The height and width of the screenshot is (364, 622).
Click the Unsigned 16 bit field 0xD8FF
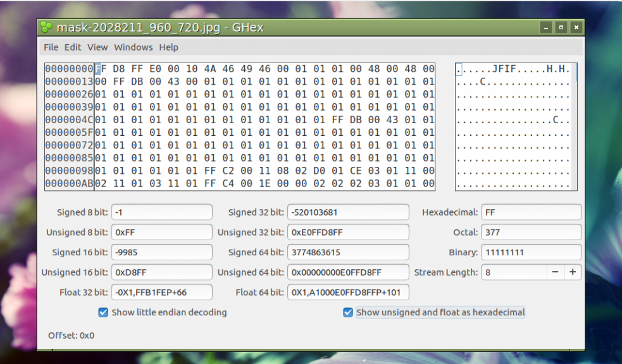[x=162, y=272]
